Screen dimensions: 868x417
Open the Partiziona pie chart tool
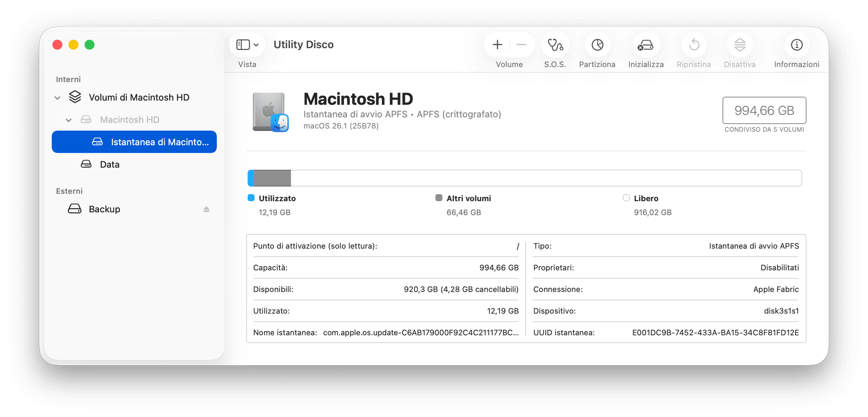(x=597, y=45)
